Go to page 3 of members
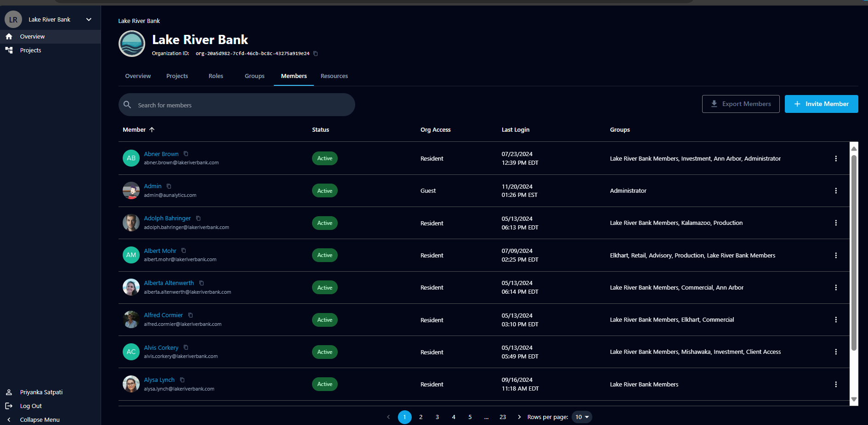 click(437, 417)
